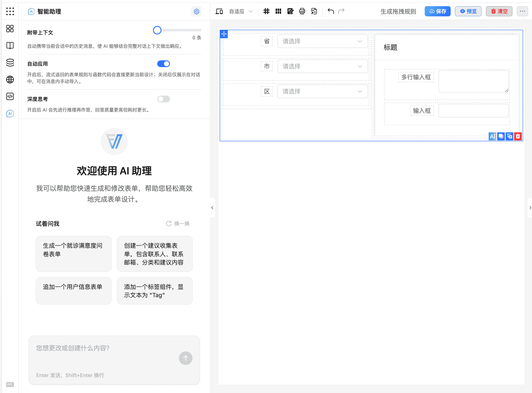Image resolution: width=532 pixels, height=393 pixels.
Task: Select the 标题 card header
Action: pos(447,47)
